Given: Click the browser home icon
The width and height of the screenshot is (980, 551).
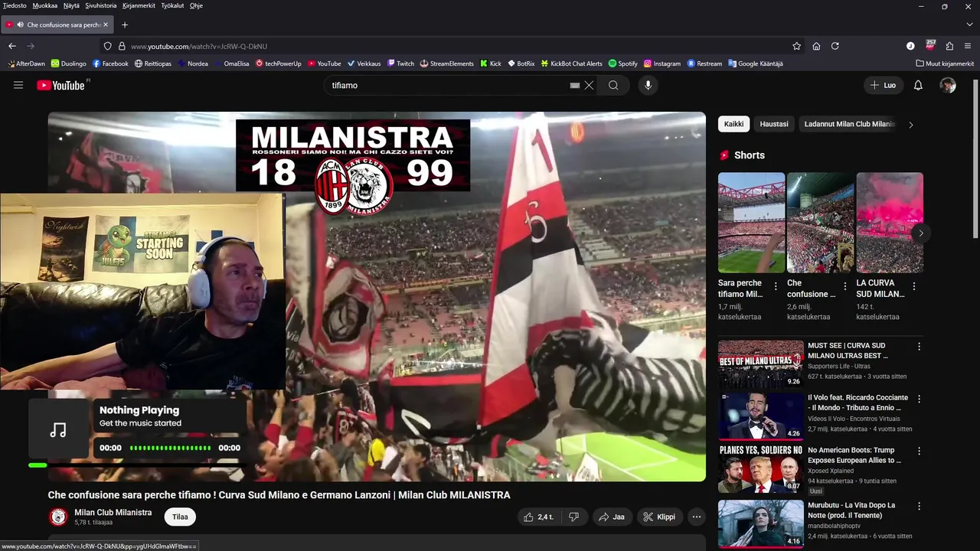Looking at the screenshot, I should 816,46.
